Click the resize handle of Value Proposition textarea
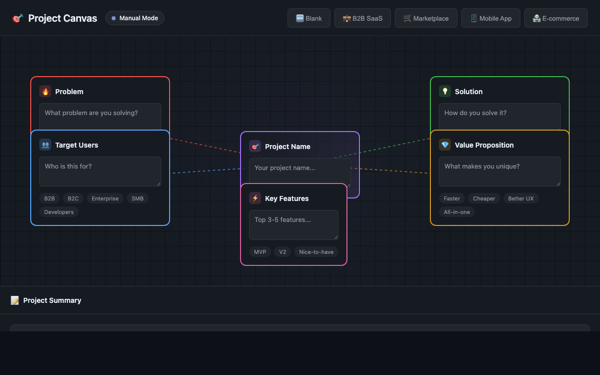The height and width of the screenshot is (375, 600). [558, 184]
